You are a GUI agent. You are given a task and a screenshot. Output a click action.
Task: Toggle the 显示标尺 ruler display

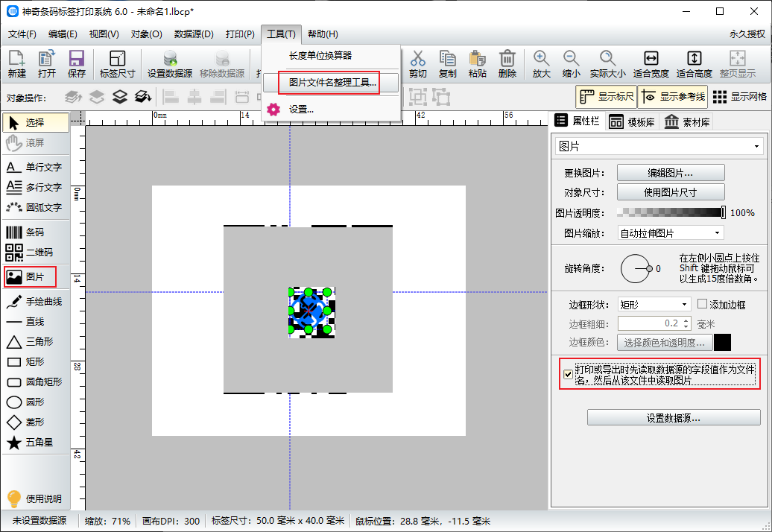pos(607,97)
